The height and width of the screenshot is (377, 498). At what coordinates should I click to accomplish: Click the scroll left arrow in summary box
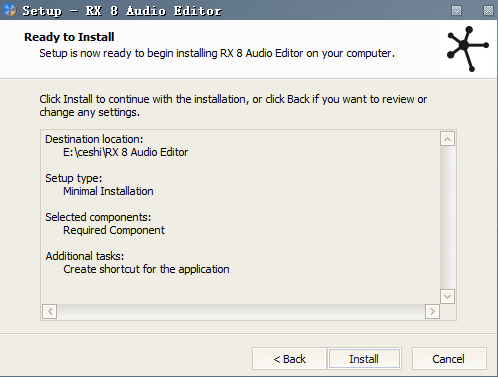point(50,312)
